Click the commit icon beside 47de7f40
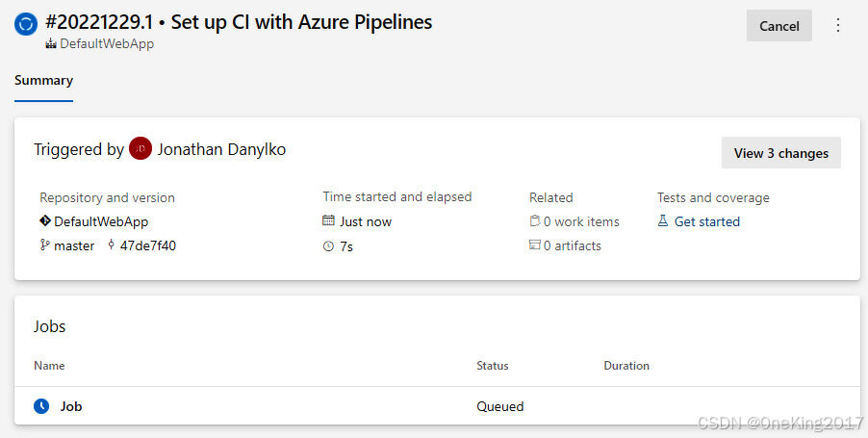This screenshot has width=868, height=438. [x=111, y=245]
